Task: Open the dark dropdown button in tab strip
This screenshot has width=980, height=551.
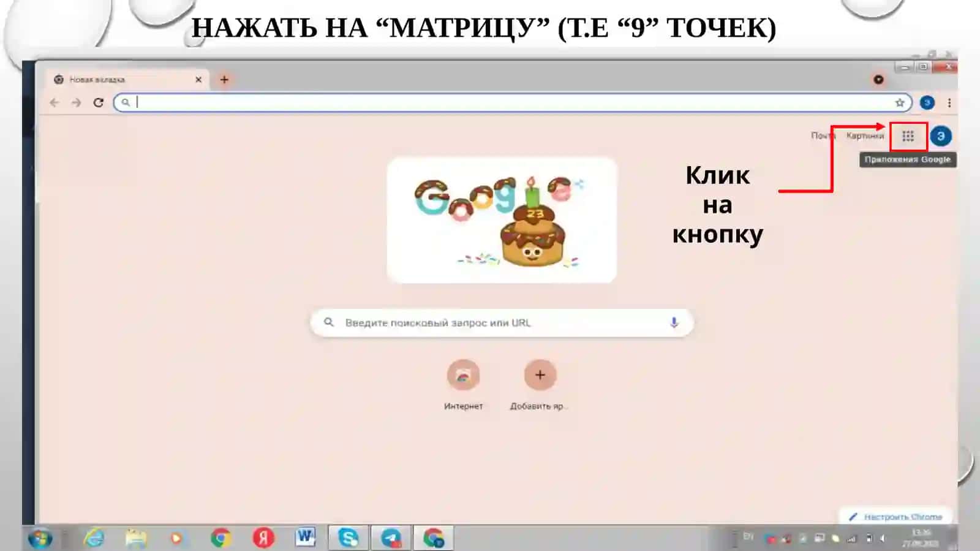Action: click(x=878, y=80)
